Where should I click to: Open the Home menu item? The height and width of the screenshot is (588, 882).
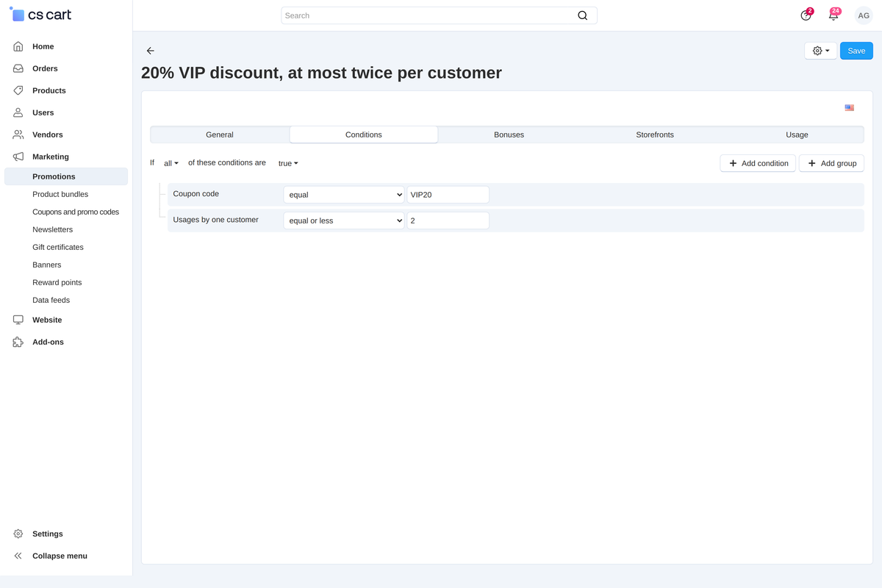pos(43,46)
